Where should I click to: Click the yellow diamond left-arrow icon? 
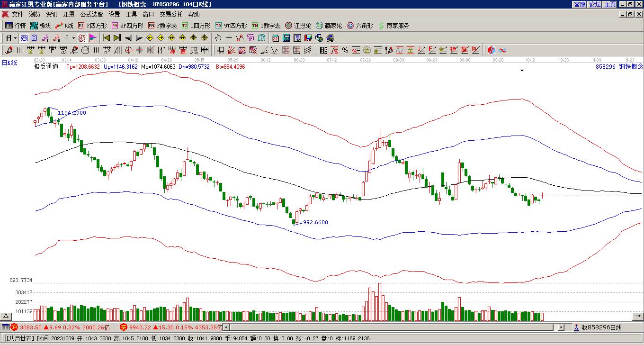click(x=150, y=38)
